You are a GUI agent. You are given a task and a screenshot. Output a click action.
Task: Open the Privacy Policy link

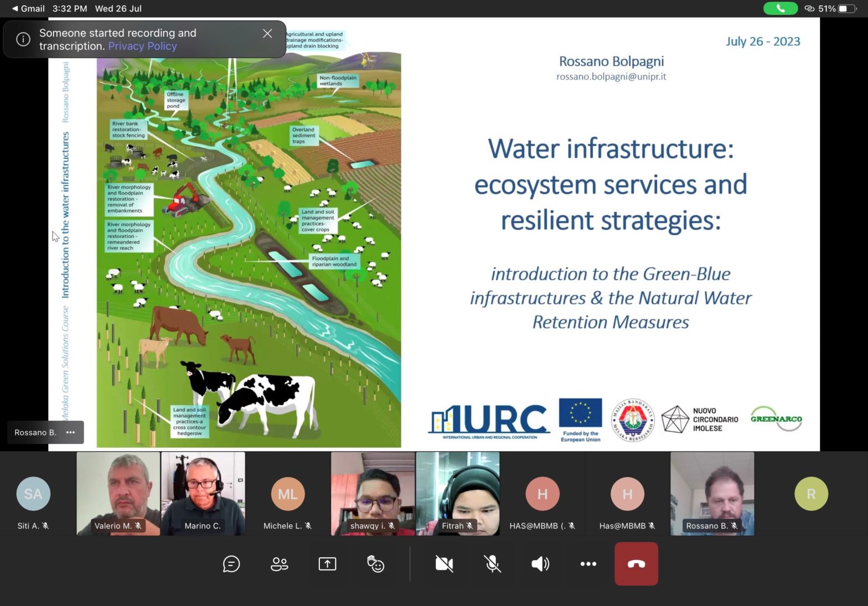tap(142, 46)
